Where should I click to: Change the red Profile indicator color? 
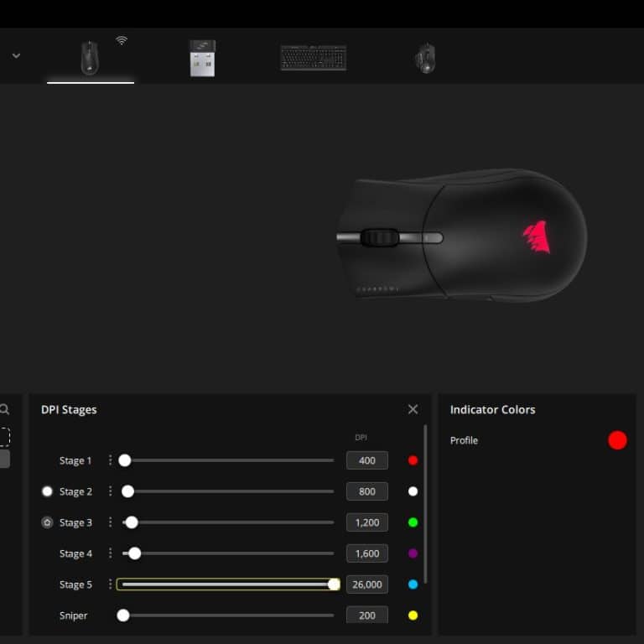(x=617, y=440)
